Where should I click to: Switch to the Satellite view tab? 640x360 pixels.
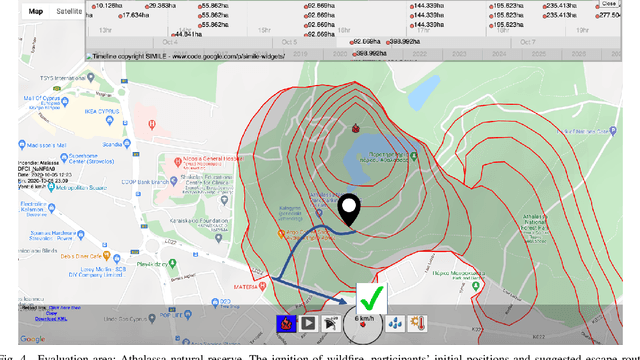click(x=69, y=11)
